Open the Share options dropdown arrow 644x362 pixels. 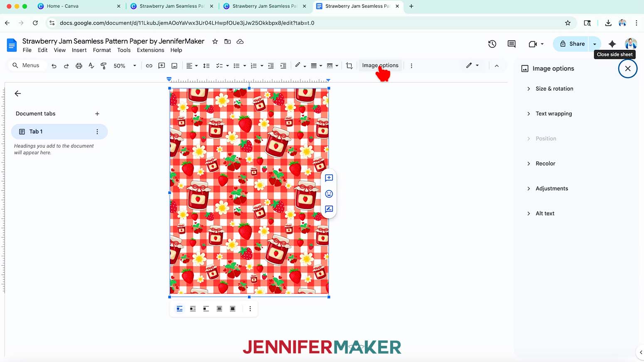[595, 44]
